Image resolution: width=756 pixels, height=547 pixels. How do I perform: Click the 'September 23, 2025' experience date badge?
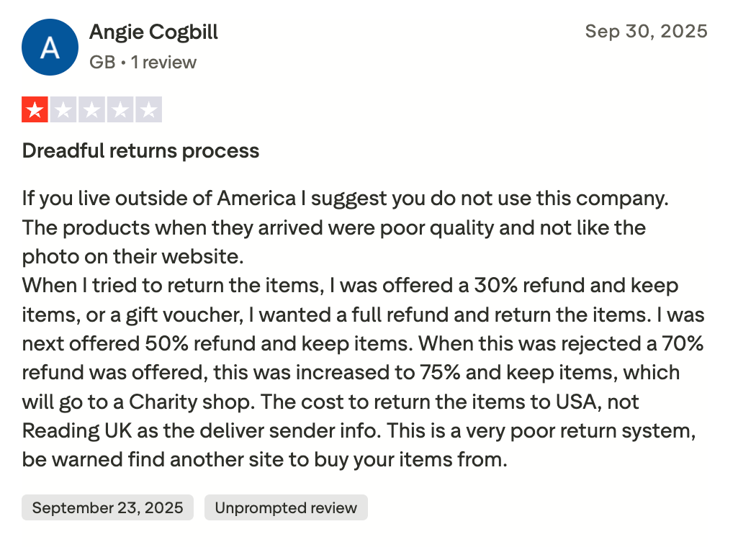coord(107,507)
